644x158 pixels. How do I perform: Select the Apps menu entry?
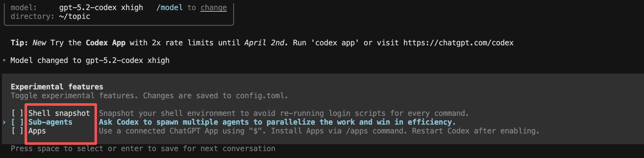coord(37,131)
